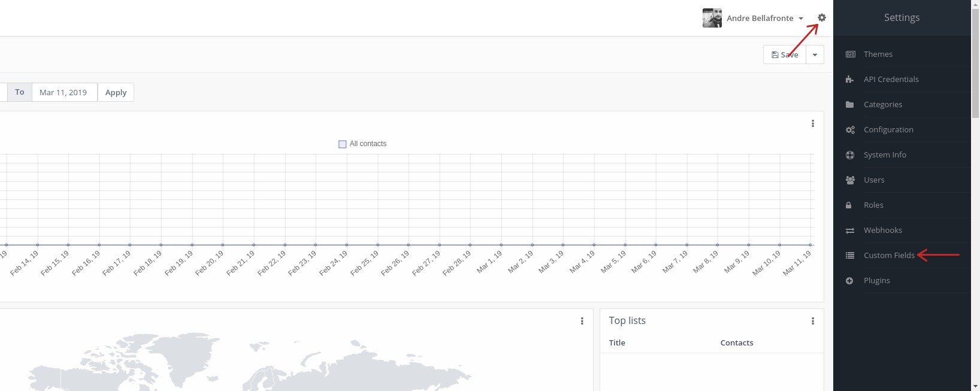Open the Configuration cogs icon
This screenshot has width=980, height=391.
pos(849,130)
